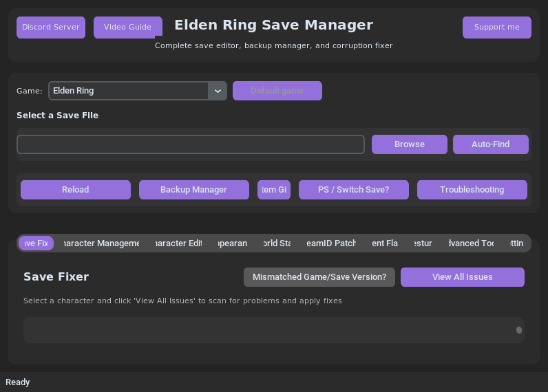Click the Auto-Find button
This screenshot has height=392, width=548.
coord(490,144)
